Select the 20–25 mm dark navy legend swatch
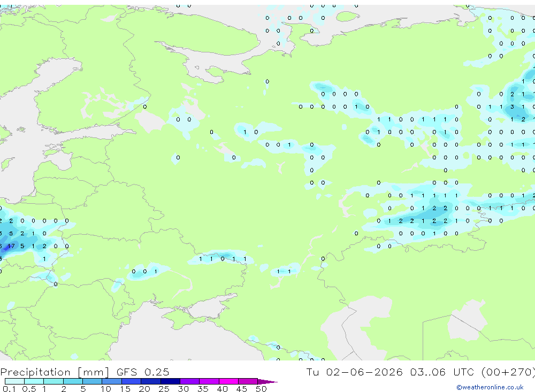Screen dimensions: 535x392 [151, 381]
